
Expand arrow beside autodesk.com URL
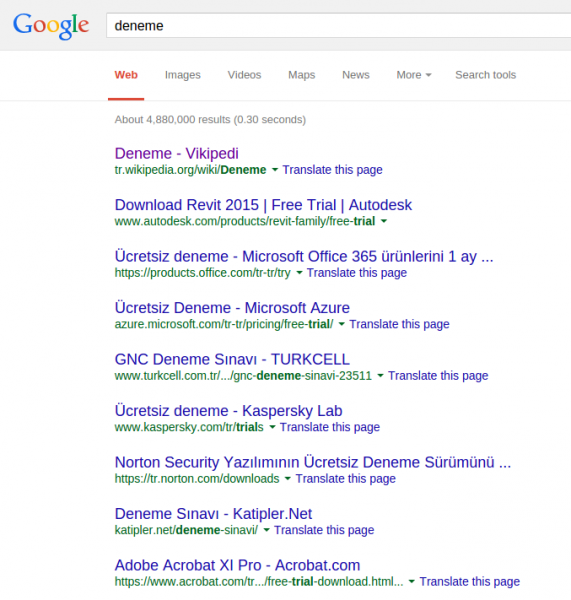384,221
